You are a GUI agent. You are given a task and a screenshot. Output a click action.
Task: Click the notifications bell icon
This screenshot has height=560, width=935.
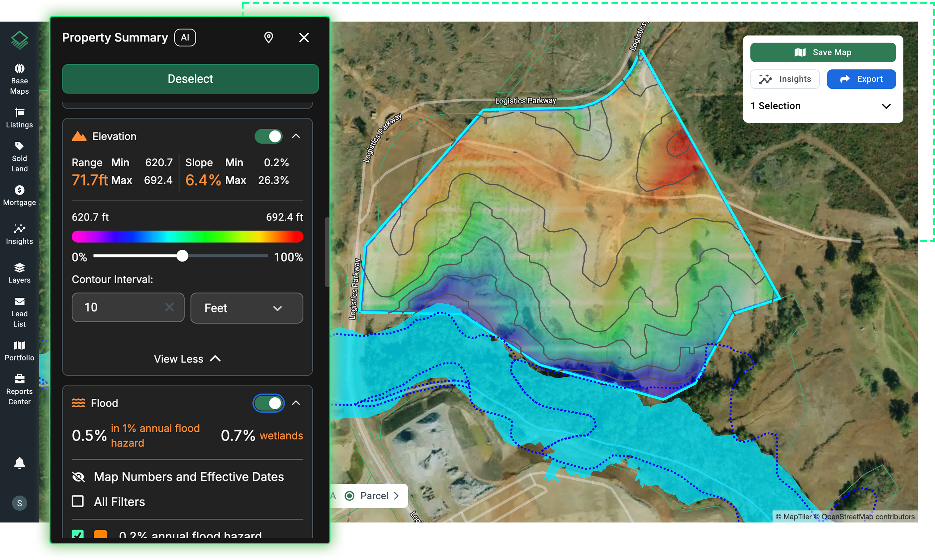[x=19, y=463]
